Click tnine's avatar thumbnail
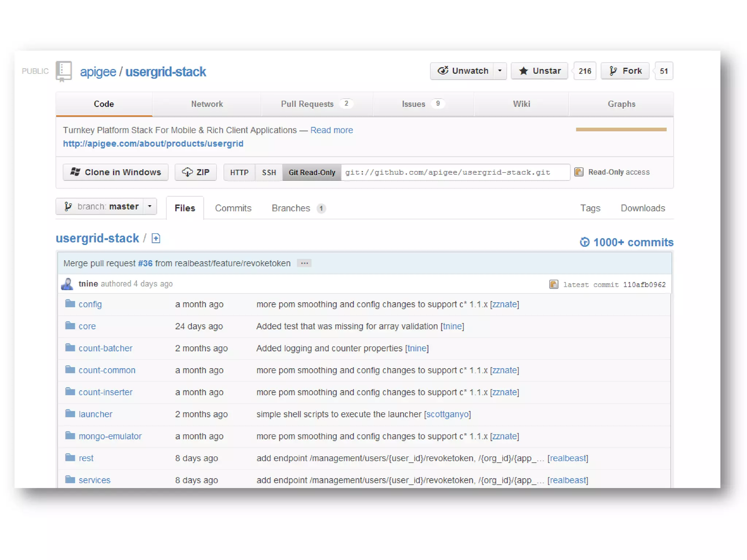This screenshot has height=560, width=747. 67,284
